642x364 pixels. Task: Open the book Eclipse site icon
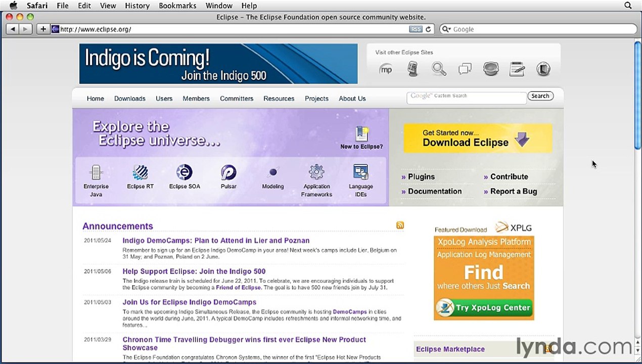(543, 69)
